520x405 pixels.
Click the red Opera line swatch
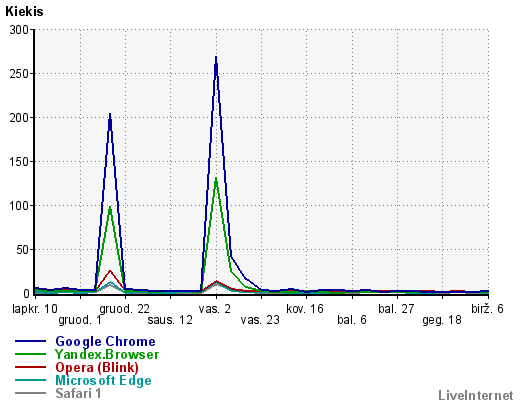(x=30, y=367)
